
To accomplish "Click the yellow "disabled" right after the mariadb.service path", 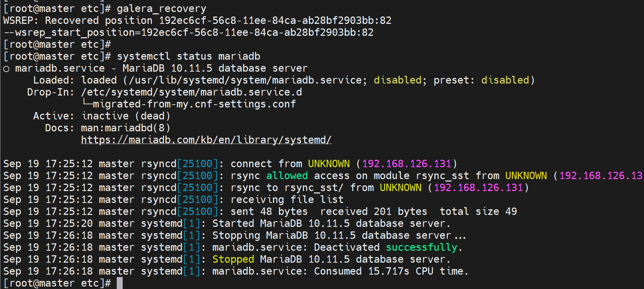I will pos(397,80).
